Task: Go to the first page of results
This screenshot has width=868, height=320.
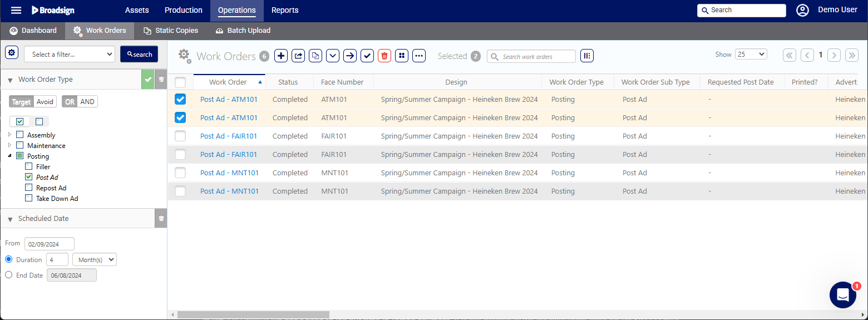Action: 790,55
